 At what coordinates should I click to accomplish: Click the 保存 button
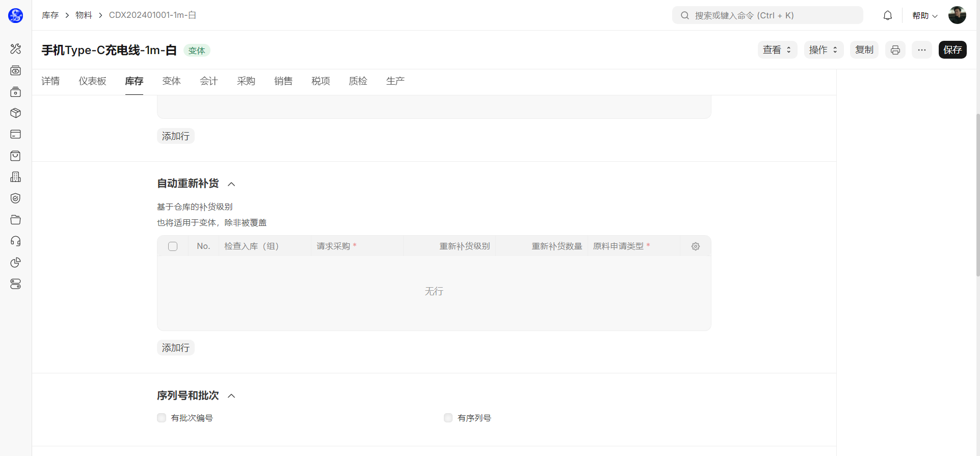coord(952,49)
